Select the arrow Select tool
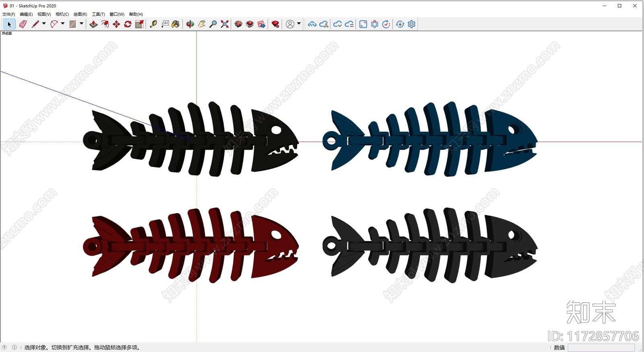The height and width of the screenshot is (352, 644). [9, 24]
